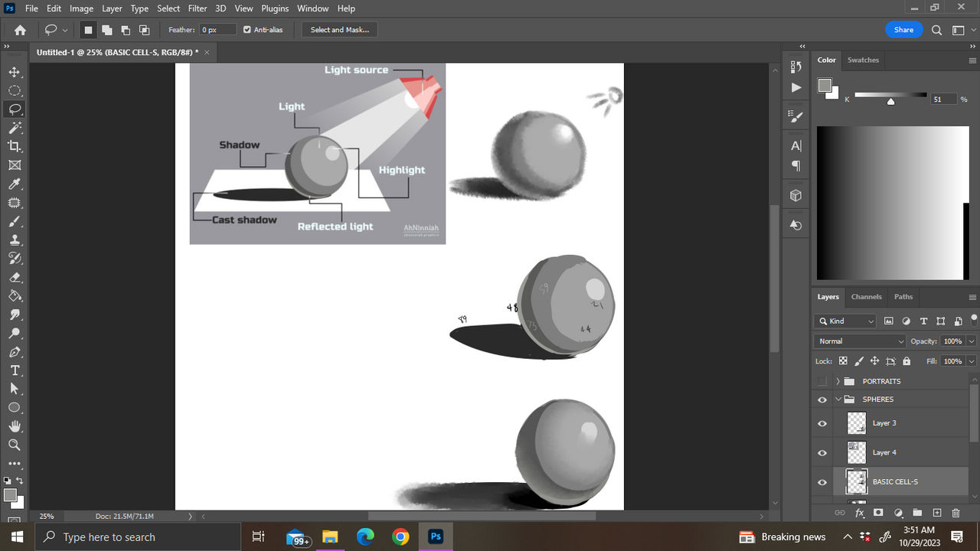Open the Brush Settings panel
The image size is (980, 551).
[x=795, y=116]
